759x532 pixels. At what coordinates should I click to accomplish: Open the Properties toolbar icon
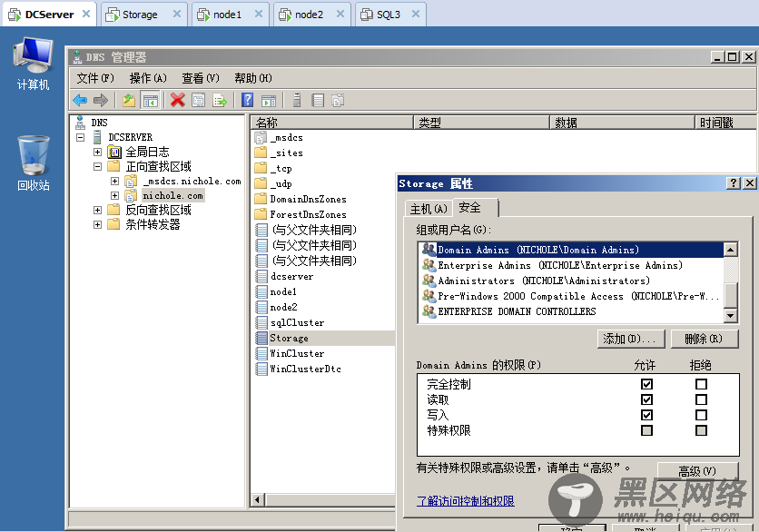pos(199,100)
